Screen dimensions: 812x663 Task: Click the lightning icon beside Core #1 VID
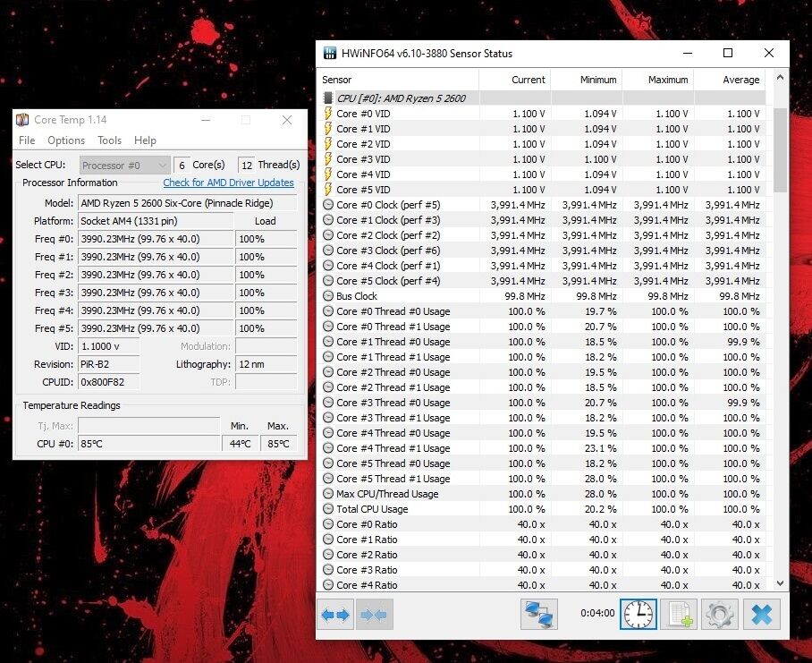click(x=328, y=129)
